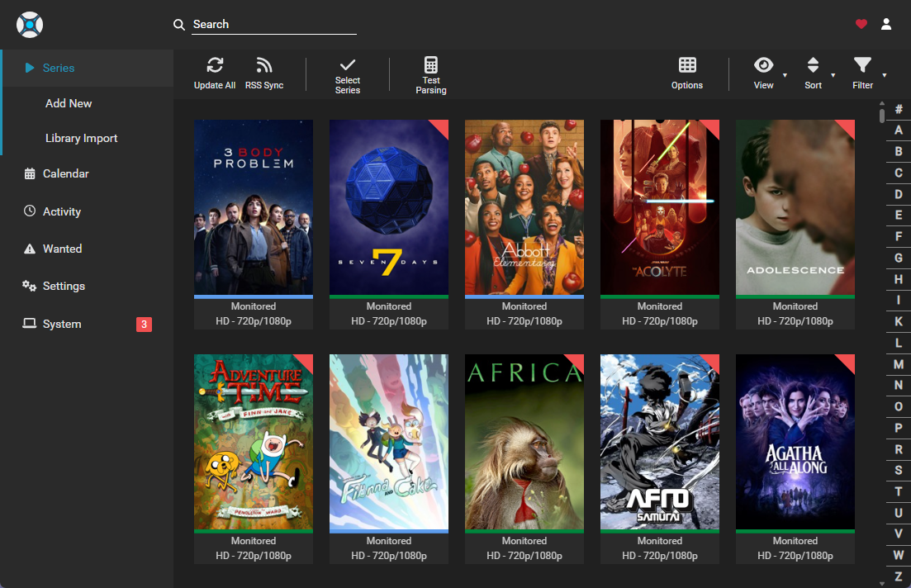Click Monitored label under 3 Body Problem
This screenshot has width=911, height=588.
click(254, 306)
